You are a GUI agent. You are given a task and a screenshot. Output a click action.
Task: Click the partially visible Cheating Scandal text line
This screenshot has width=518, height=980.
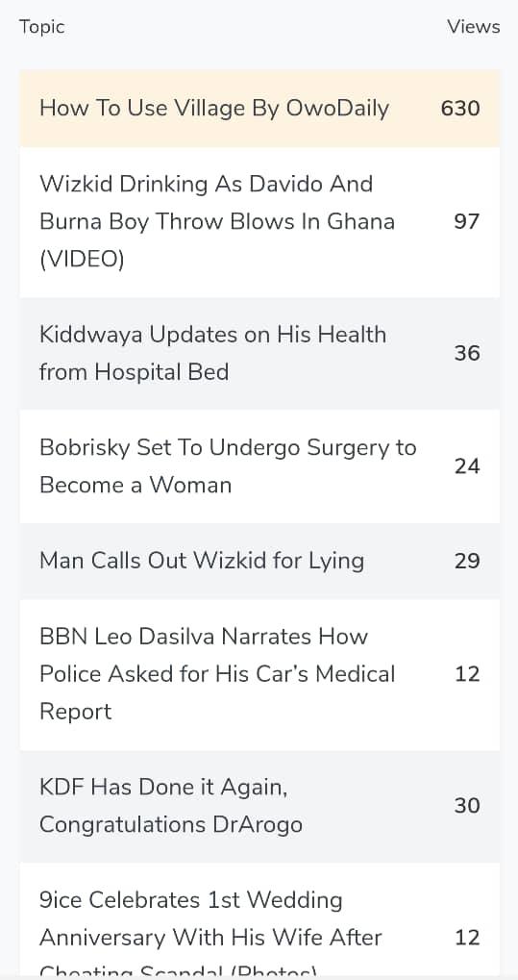coord(178,970)
